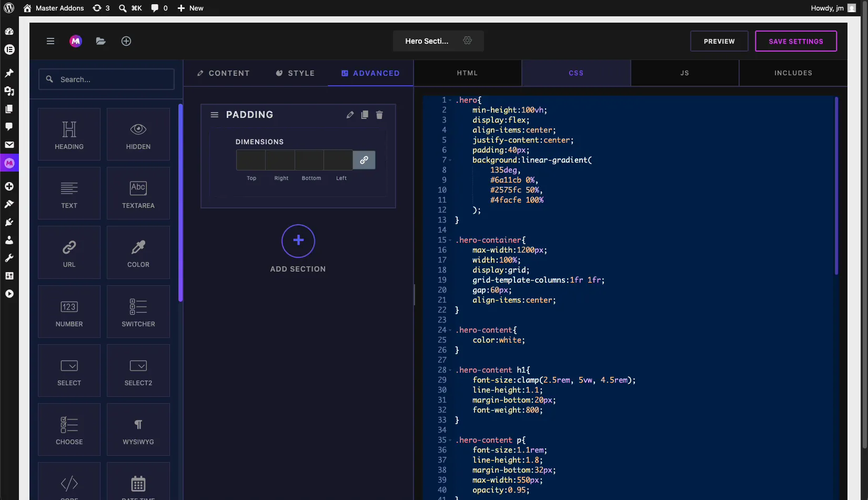868x500 pixels.
Task: Click the controls list scrollbar
Action: pyautogui.click(x=180, y=203)
